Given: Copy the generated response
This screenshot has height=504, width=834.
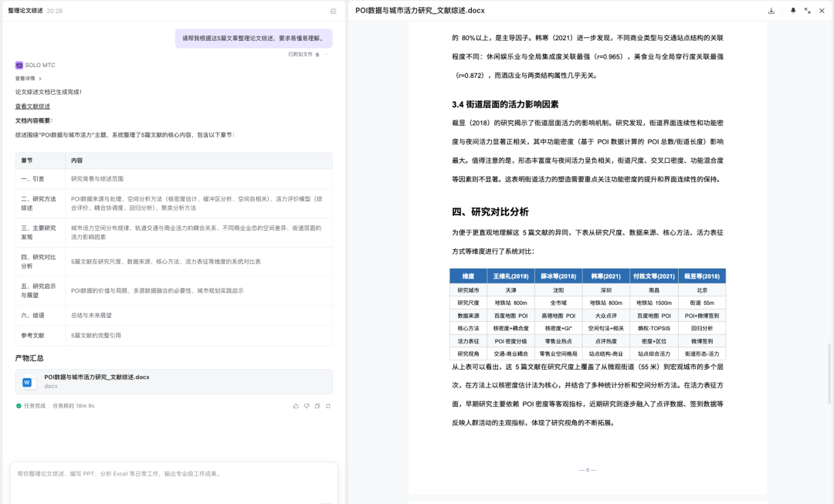Looking at the screenshot, I should (317, 406).
